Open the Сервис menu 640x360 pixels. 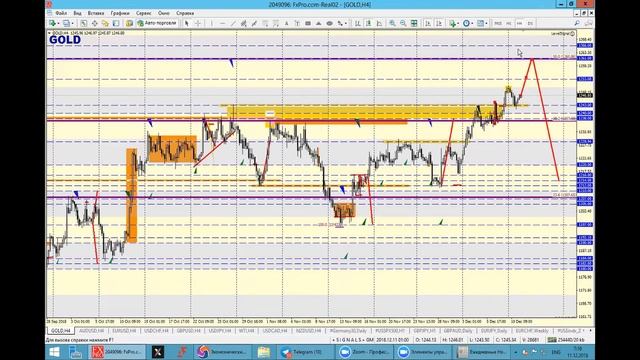coord(144,13)
